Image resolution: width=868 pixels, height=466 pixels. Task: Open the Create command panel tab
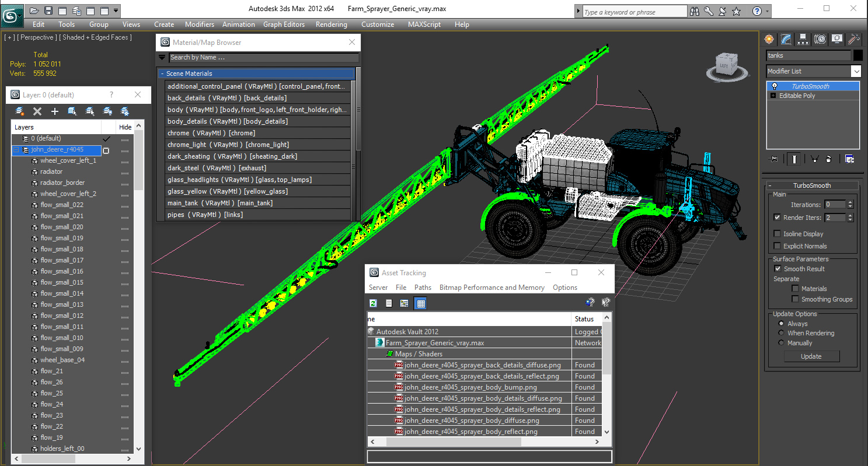point(769,39)
